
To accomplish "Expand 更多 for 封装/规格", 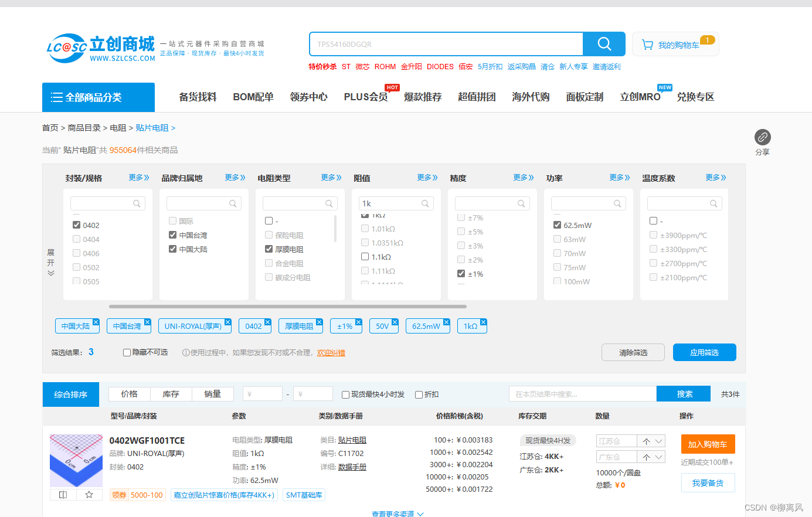I will [139, 178].
